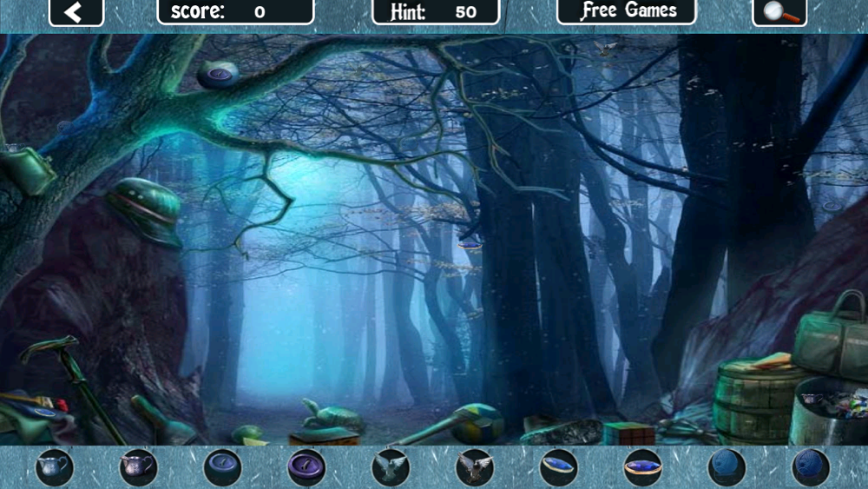The height and width of the screenshot is (489, 868).
Task: Tap the wooden box under the turtle
Action: 325,438
